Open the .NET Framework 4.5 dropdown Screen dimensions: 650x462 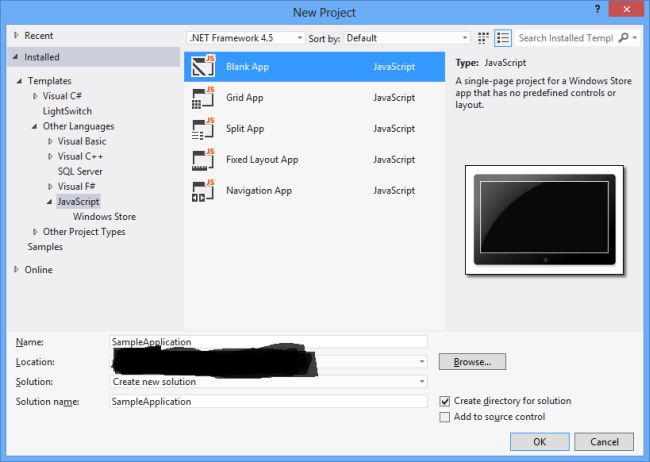246,38
